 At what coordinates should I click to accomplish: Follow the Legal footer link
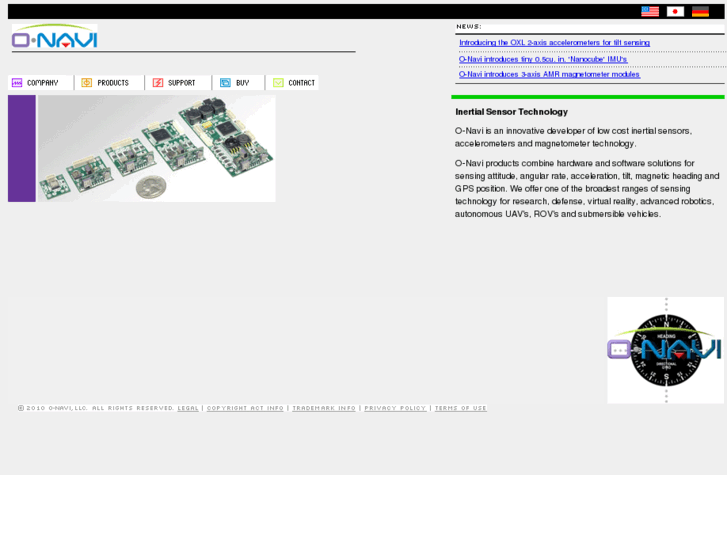click(x=188, y=408)
